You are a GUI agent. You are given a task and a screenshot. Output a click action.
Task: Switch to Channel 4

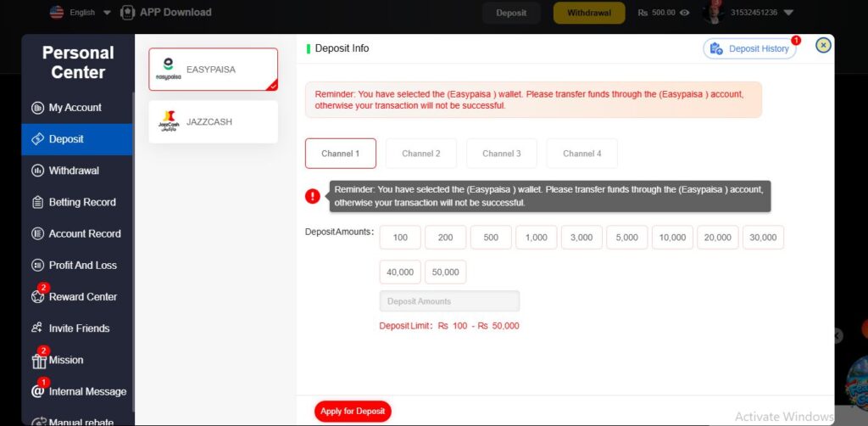pos(581,154)
